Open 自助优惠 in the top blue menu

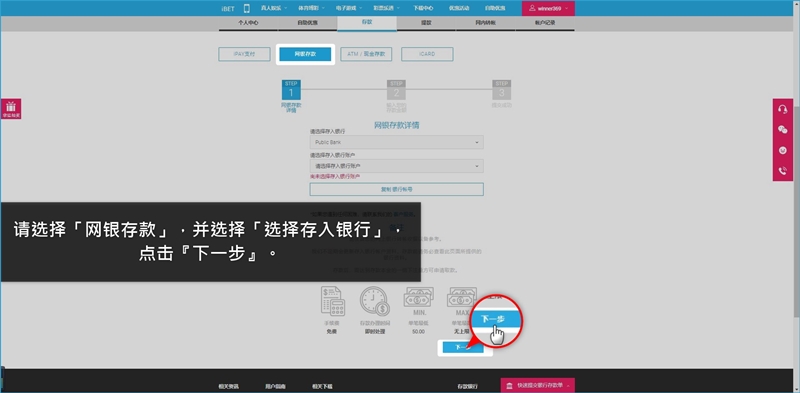pyautogui.click(x=495, y=8)
